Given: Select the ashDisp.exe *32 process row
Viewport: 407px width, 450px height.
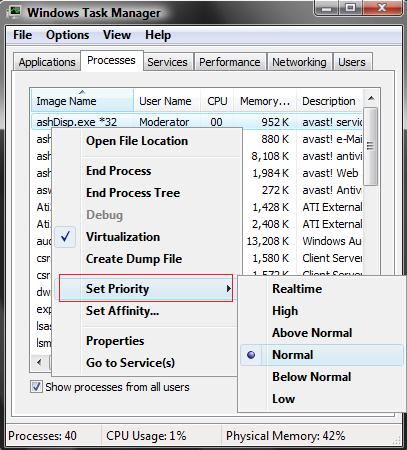Looking at the screenshot, I should (x=197, y=122).
